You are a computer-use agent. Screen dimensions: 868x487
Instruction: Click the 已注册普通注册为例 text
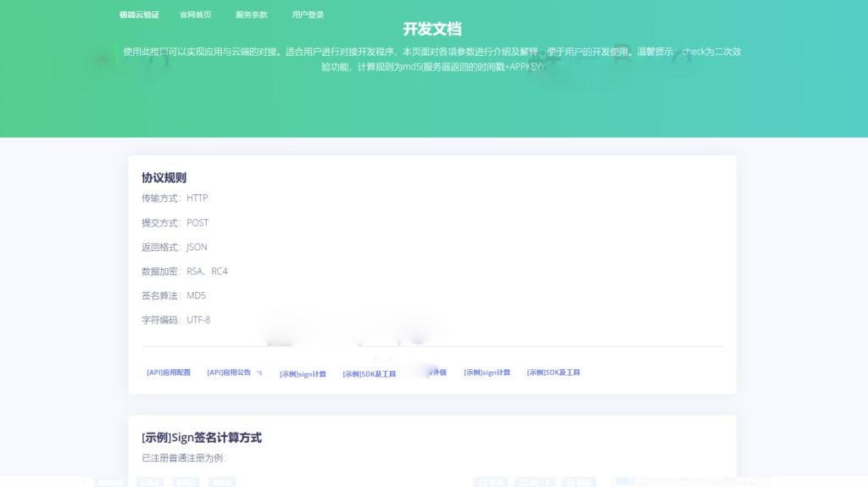pos(184,458)
